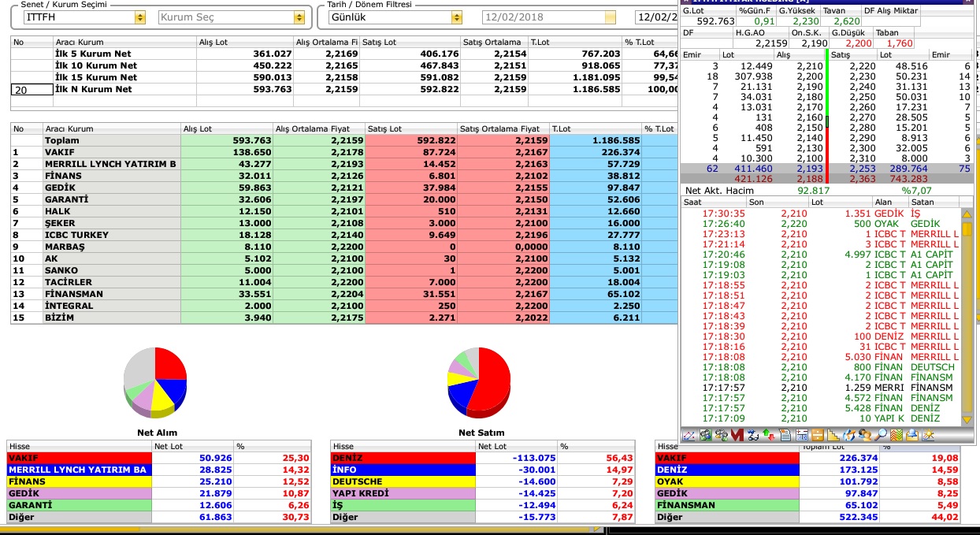980x535 pixels.
Task: Click the İlk 15 Kurum Net row
Action: [x=344, y=77]
